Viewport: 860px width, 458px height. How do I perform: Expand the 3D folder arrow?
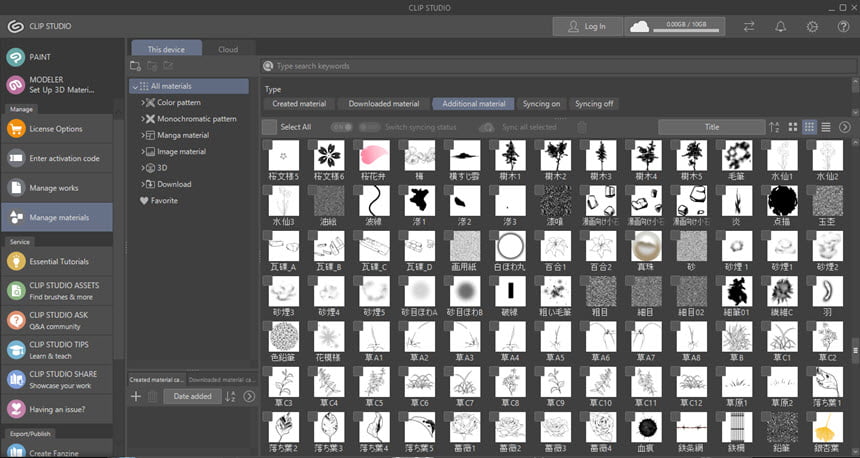(x=143, y=168)
